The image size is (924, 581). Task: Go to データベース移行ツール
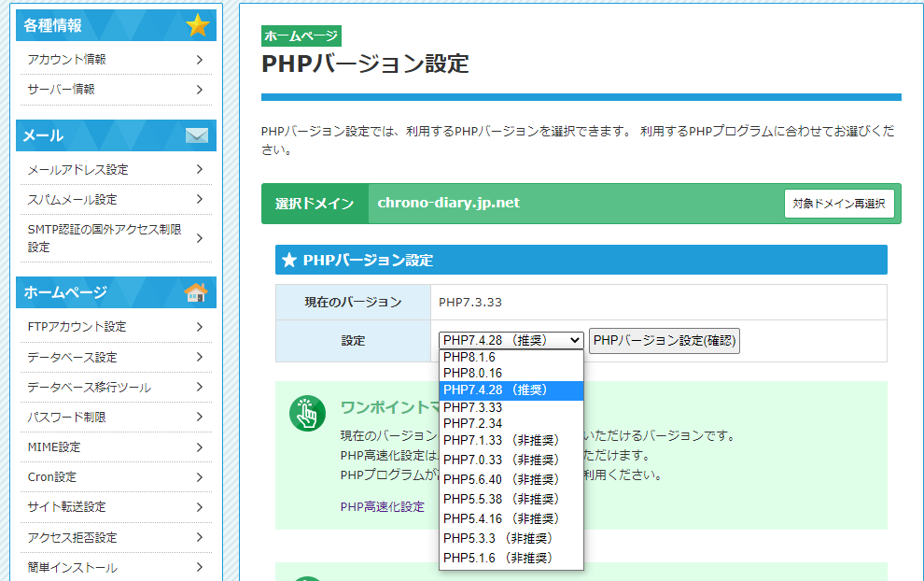pyautogui.click(x=116, y=388)
